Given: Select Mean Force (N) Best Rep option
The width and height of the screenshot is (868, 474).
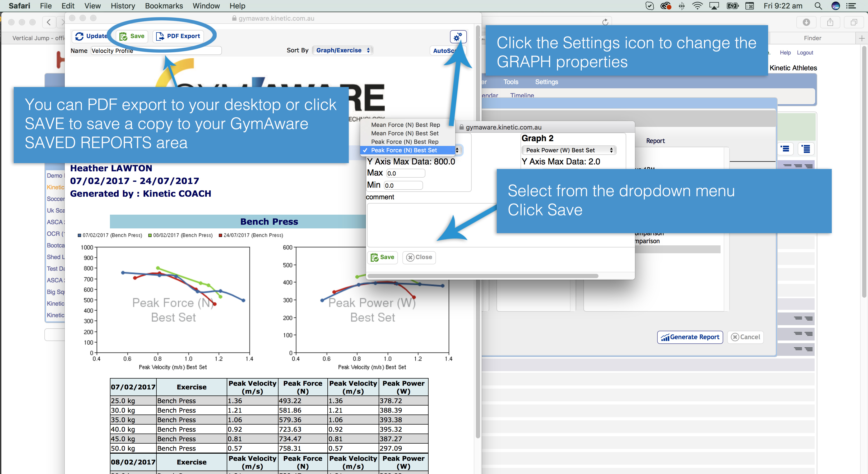Looking at the screenshot, I should (x=405, y=125).
